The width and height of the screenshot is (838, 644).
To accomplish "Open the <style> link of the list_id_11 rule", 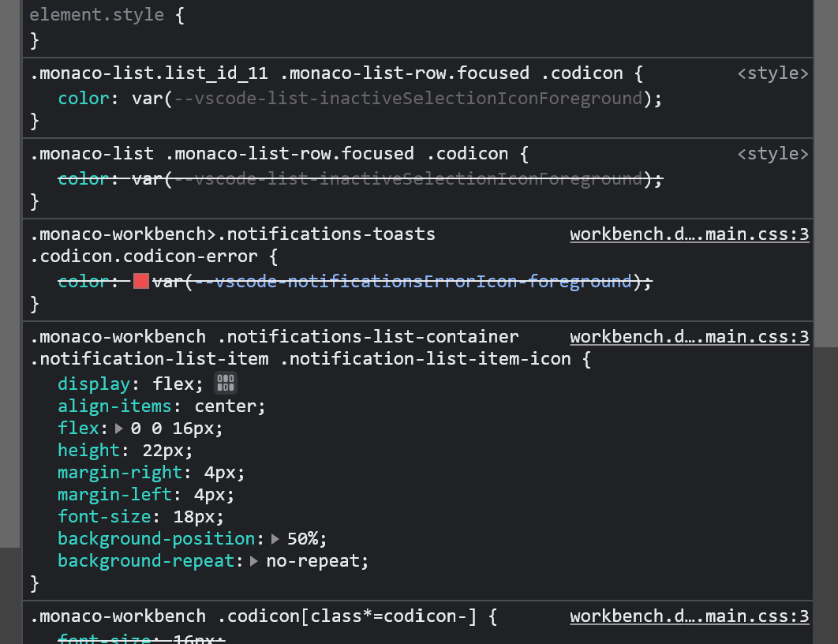I will (x=773, y=73).
